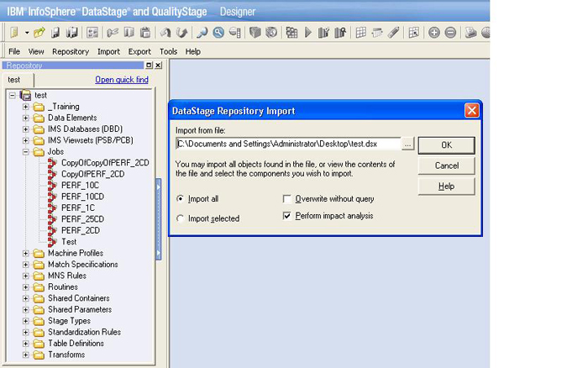588x368 pixels.
Task: Collapse the Jobs folder
Action: click(x=25, y=152)
